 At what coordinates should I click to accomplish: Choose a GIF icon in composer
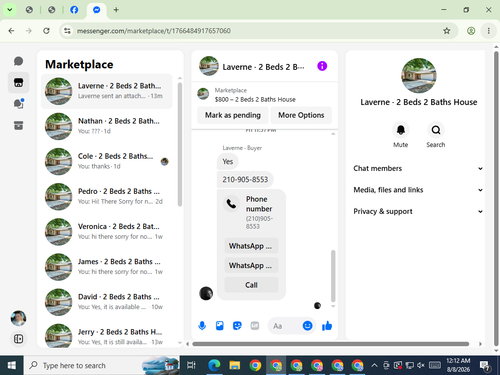pos(255,326)
